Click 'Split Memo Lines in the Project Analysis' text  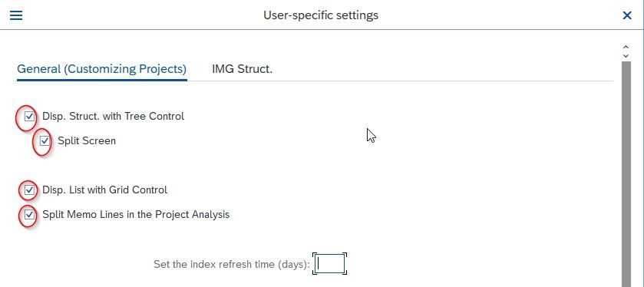136,215
